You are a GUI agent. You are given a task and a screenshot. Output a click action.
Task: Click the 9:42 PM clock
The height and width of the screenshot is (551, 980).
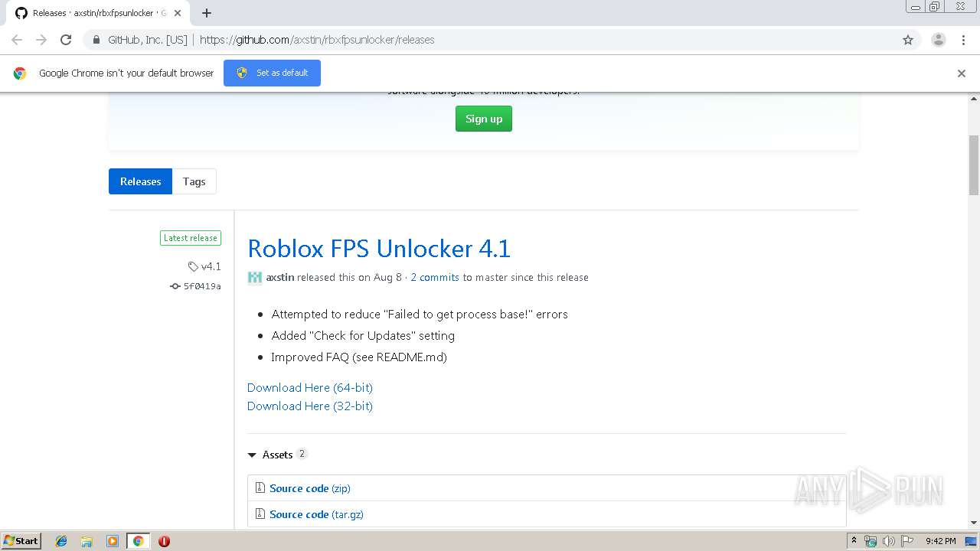(x=940, y=541)
